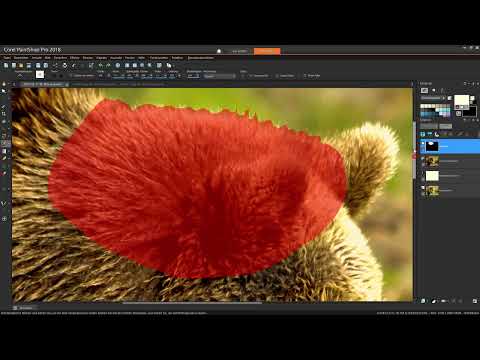Select the highlighted mask layer row
This screenshot has height=360, width=480.
point(450,146)
